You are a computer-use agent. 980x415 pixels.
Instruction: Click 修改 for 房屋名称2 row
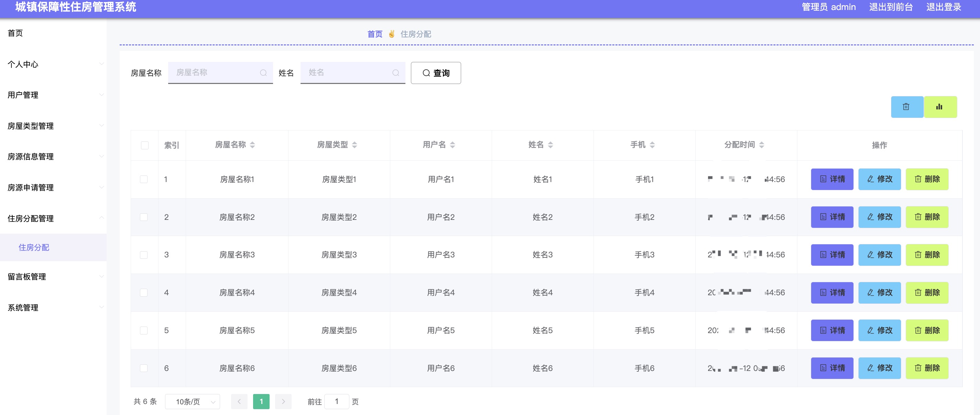[x=880, y=217]
